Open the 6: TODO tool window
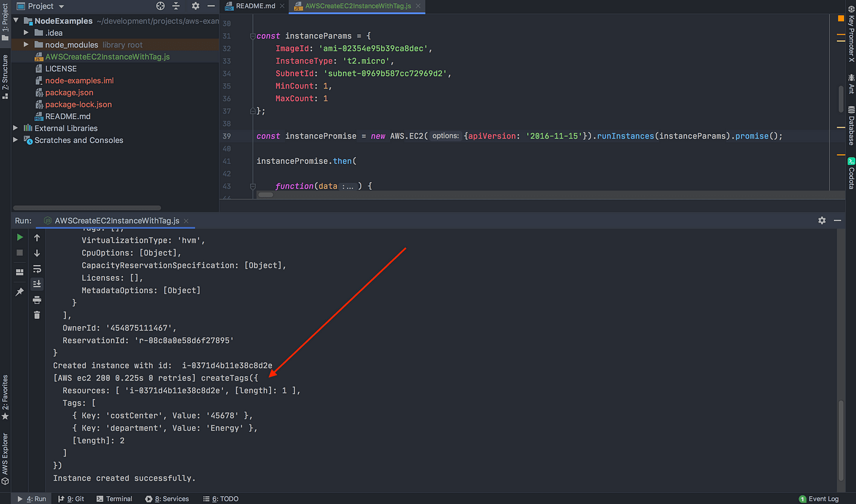 tap(221, 499)
